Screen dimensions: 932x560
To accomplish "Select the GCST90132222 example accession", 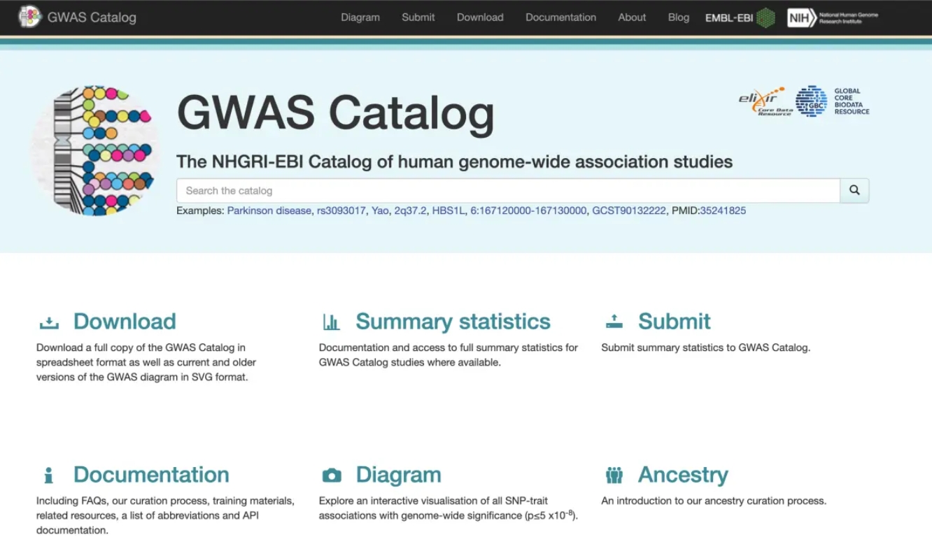I will pos(629,210).
